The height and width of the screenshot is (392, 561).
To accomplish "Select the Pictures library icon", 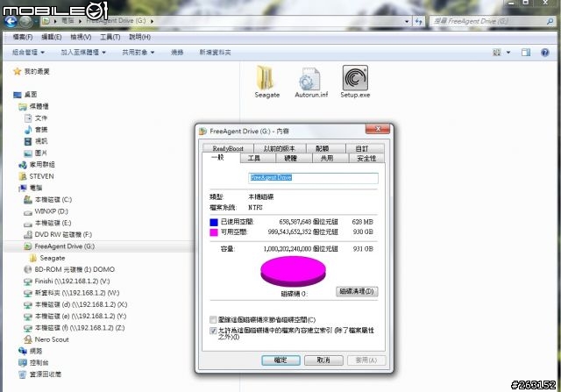I will (x=28, y=153).
